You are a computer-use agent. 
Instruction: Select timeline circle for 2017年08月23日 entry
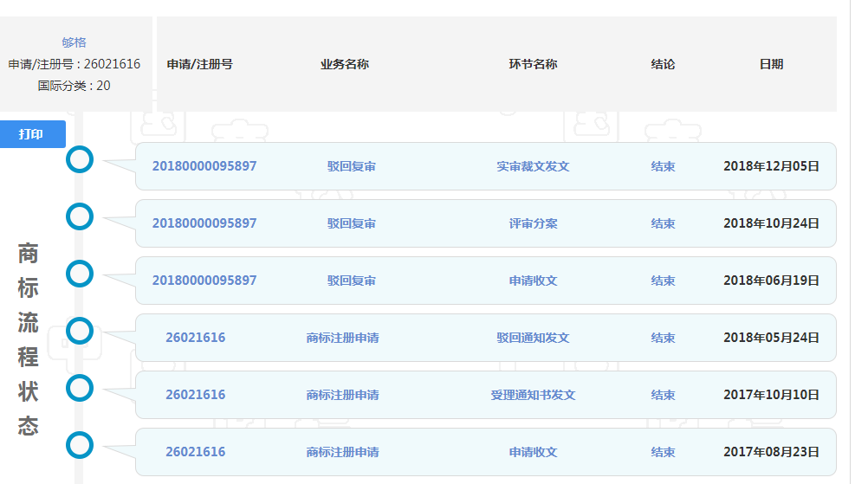80,445
